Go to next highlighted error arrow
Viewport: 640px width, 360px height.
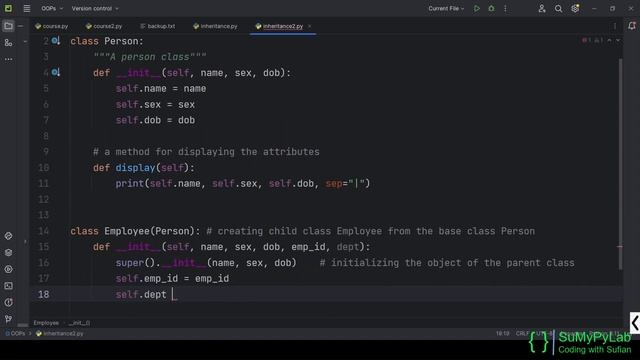pyautogui.click(x=618, y=40)
